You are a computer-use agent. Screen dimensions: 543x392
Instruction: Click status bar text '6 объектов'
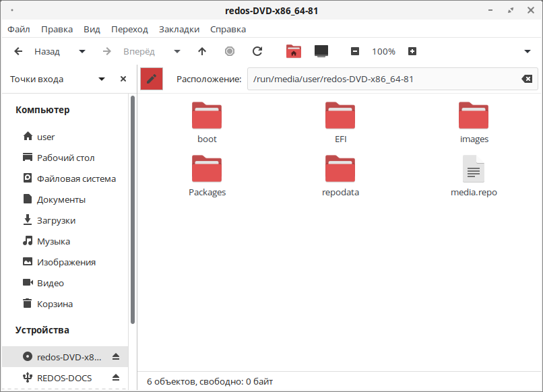(x=172, y=382)
